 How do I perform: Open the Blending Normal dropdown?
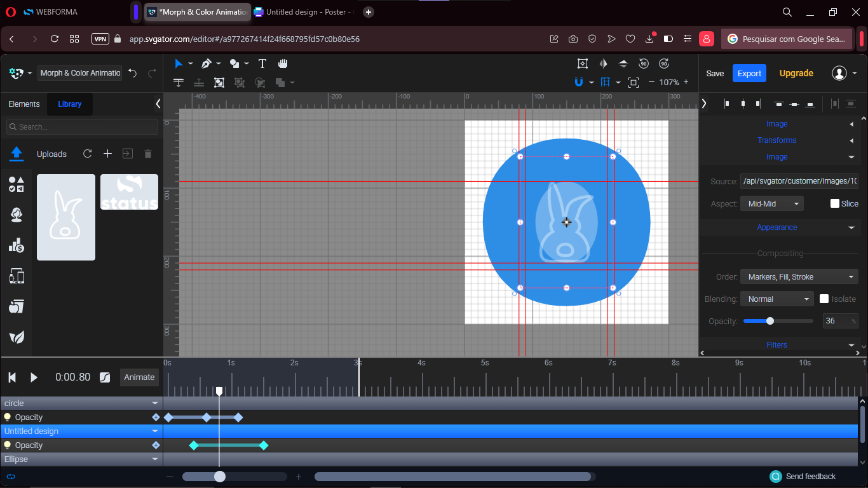[776, 299]
